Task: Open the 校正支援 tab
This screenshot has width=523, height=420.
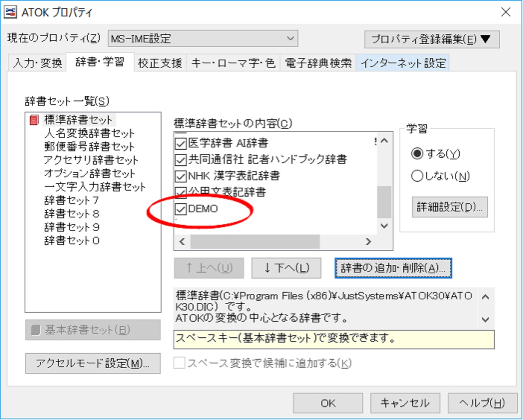Action: (x=160, y=63)
